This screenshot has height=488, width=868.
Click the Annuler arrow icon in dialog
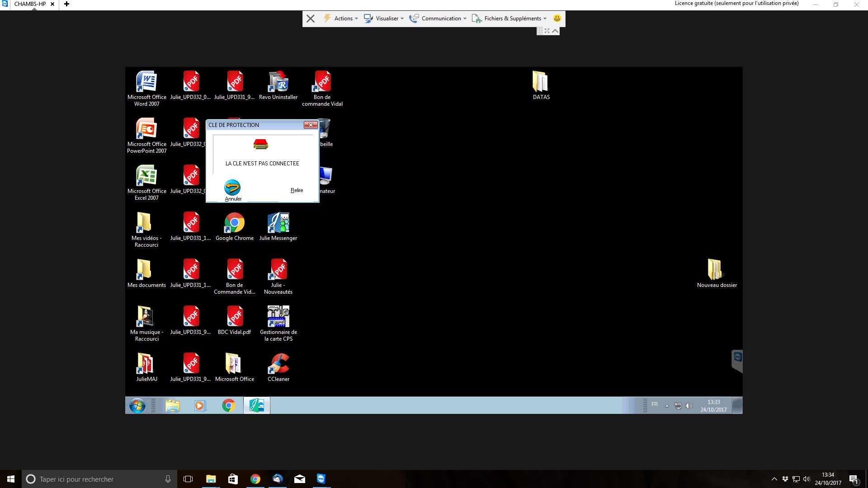(232, 188)
